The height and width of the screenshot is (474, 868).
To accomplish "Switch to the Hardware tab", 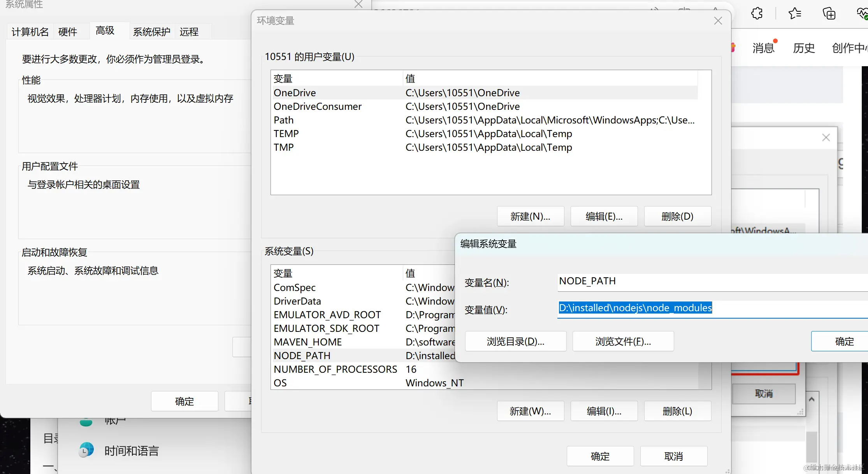I will point(68,32).
